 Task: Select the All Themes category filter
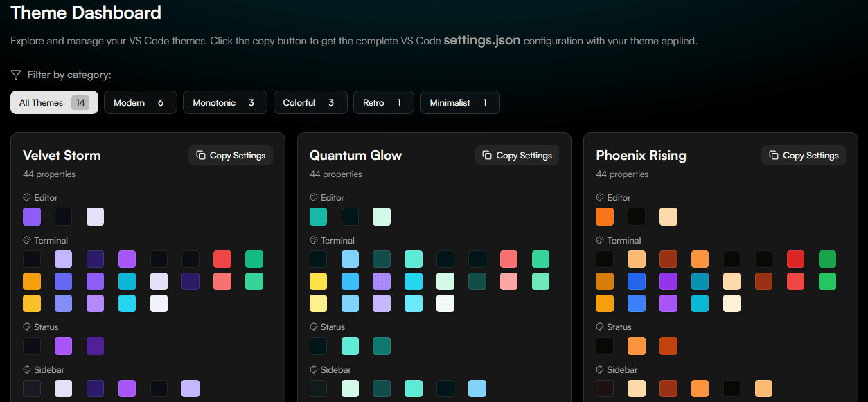coord(54,102)
